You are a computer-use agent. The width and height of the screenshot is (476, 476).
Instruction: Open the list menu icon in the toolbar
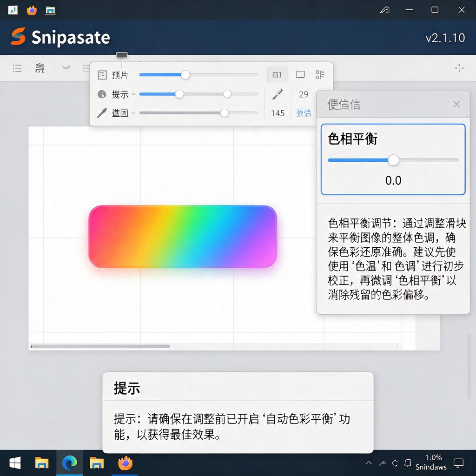tap(17, 68)
